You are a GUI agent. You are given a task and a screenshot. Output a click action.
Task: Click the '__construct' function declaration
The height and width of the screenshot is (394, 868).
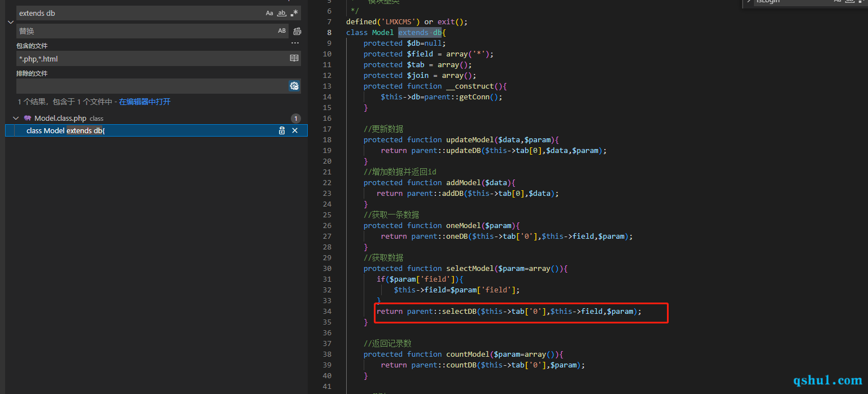tap(435, 86)
